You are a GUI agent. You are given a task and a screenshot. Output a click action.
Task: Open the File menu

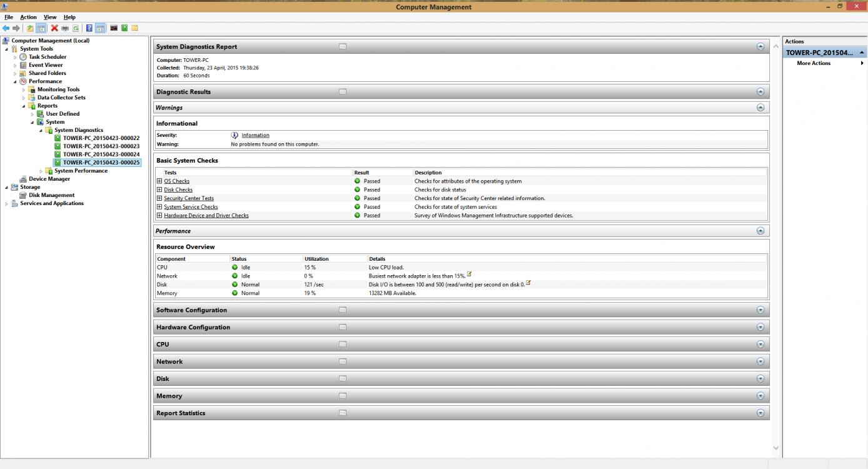(x=9, y=17)
